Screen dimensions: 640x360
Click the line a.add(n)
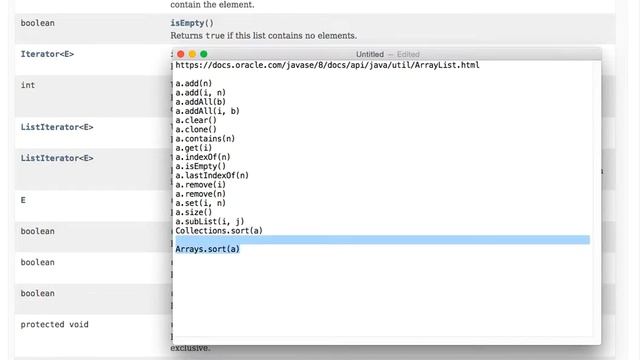(x=194, y=83)
